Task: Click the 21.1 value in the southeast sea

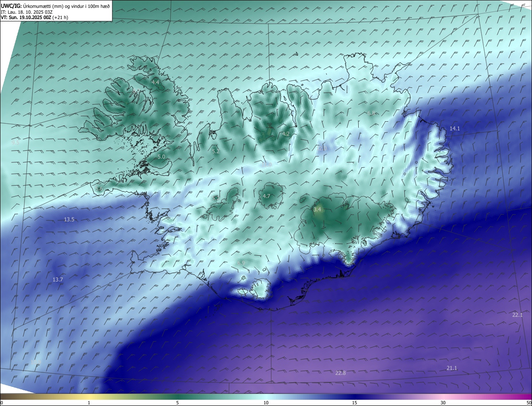Action: pos(451,368)
